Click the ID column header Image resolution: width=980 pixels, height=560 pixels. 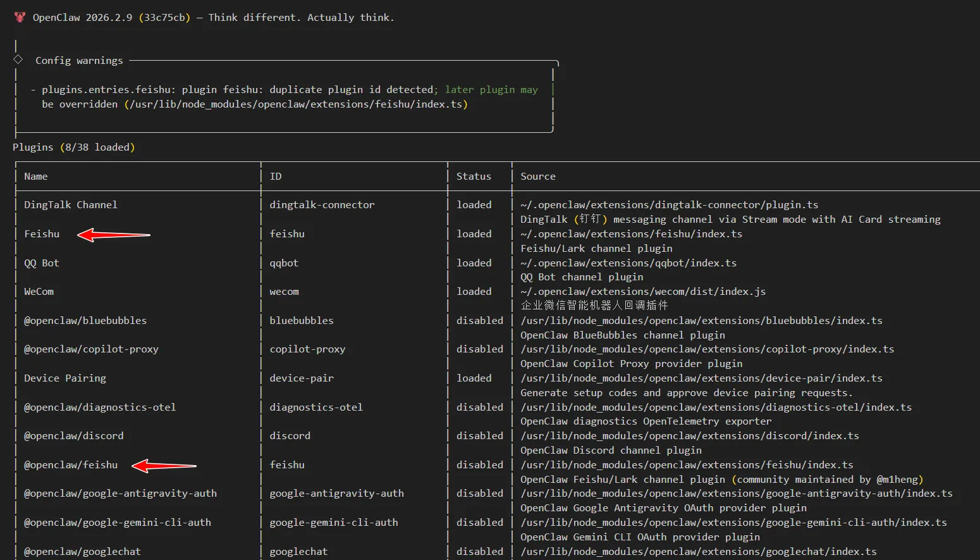(276, 177)
